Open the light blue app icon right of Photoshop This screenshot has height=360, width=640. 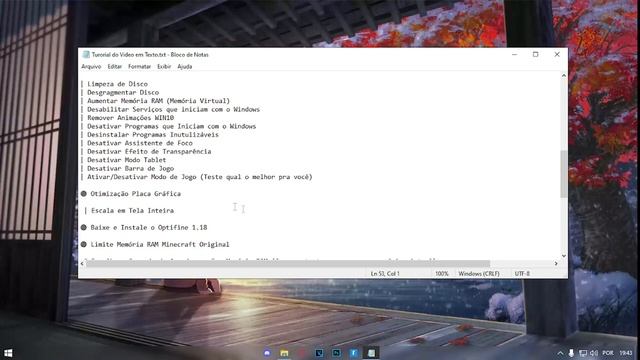(353, 353)
